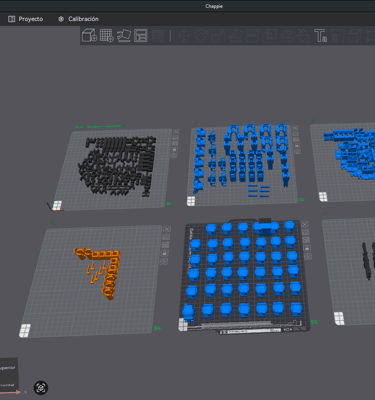The image size is (375, 400).
Task: Click the variable layer height icon
Action: click(158, 36)
